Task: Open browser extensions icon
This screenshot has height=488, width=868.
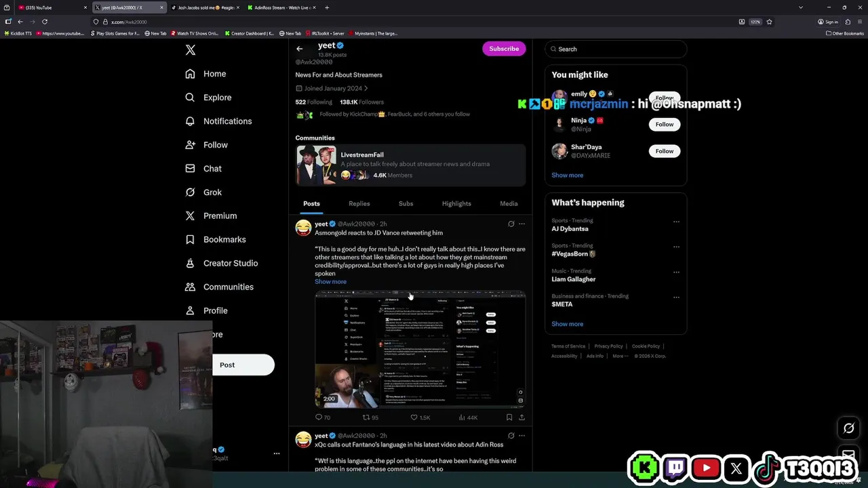Action: pos(848,22)
